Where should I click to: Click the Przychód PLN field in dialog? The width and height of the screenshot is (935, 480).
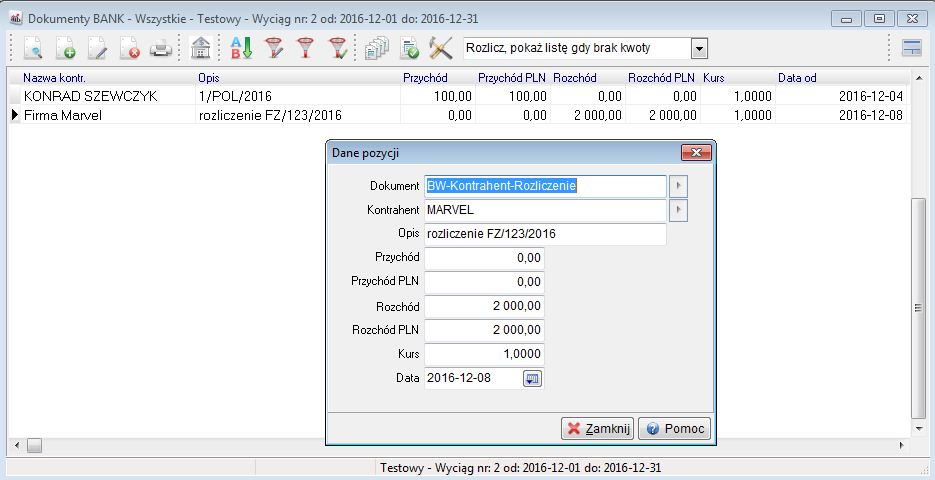click(x=484, y=282)
